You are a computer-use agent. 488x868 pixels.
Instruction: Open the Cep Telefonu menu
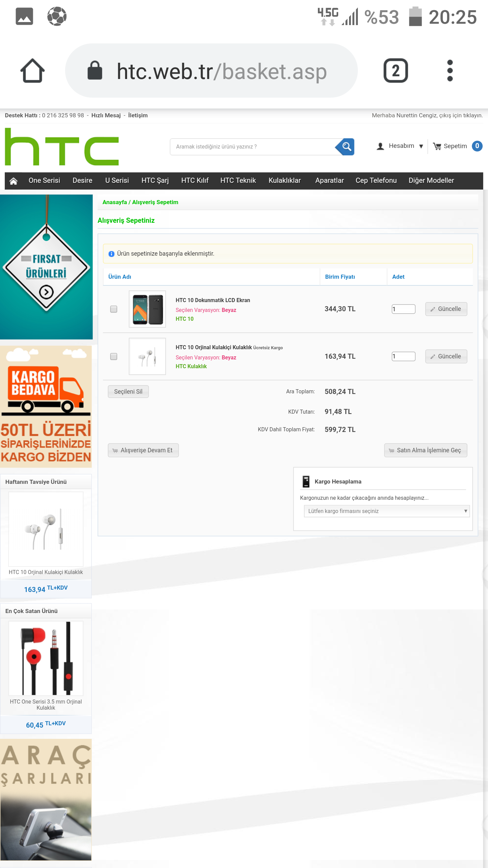(x=376, y=180)
